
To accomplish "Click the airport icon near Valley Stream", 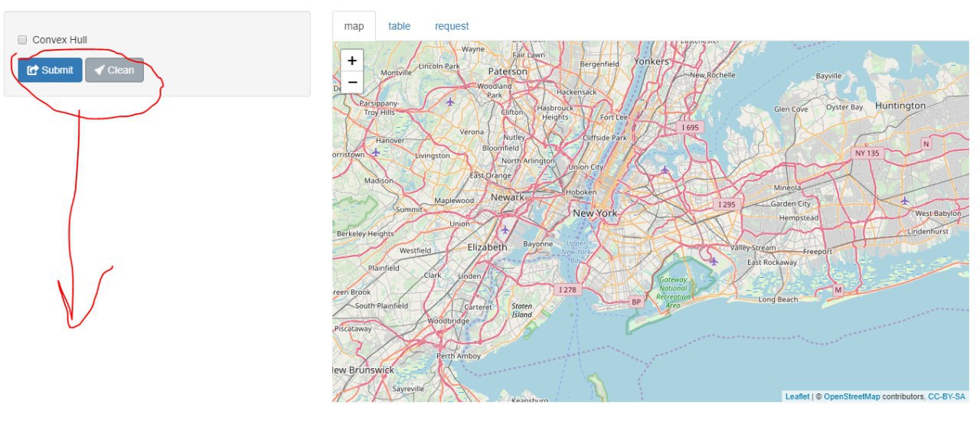I will click(714, 261).
